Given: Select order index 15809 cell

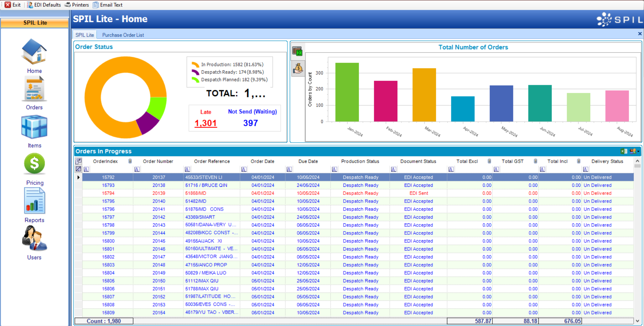Looking at the screenshot, I should [108, 313].
